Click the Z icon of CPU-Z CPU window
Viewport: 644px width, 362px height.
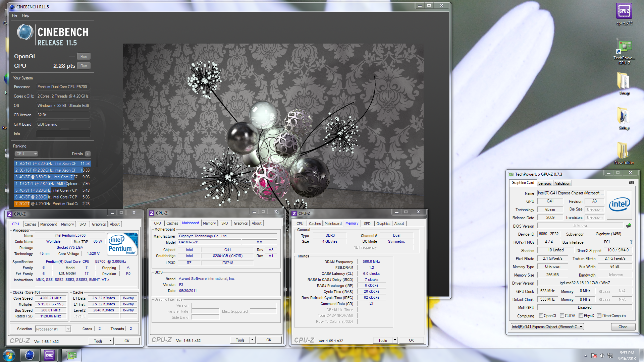pos(10,214)
